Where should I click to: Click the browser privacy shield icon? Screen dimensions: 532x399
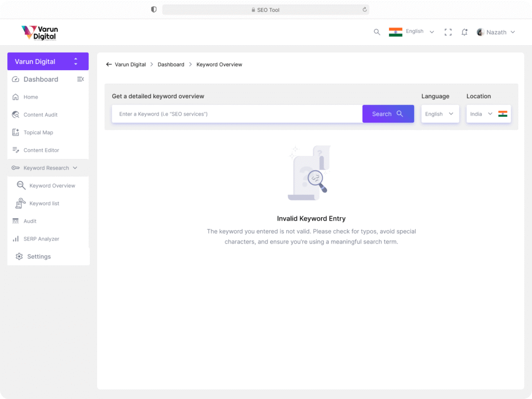(154, 9)
